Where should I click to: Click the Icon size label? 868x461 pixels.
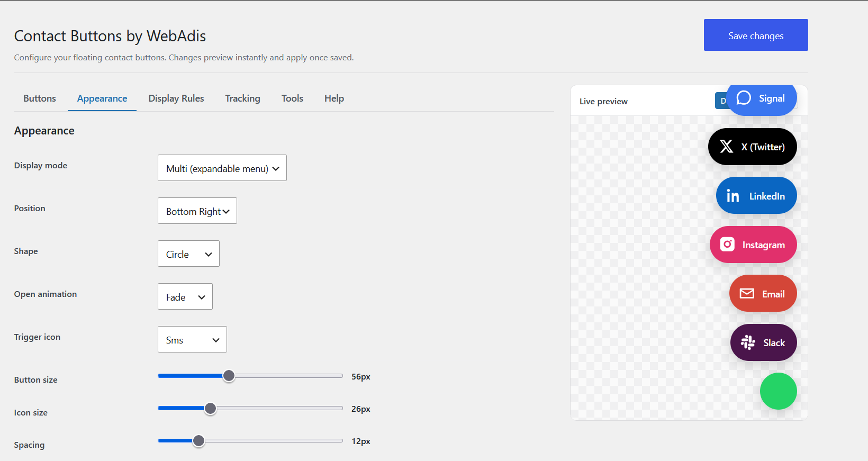click(31, 412)
